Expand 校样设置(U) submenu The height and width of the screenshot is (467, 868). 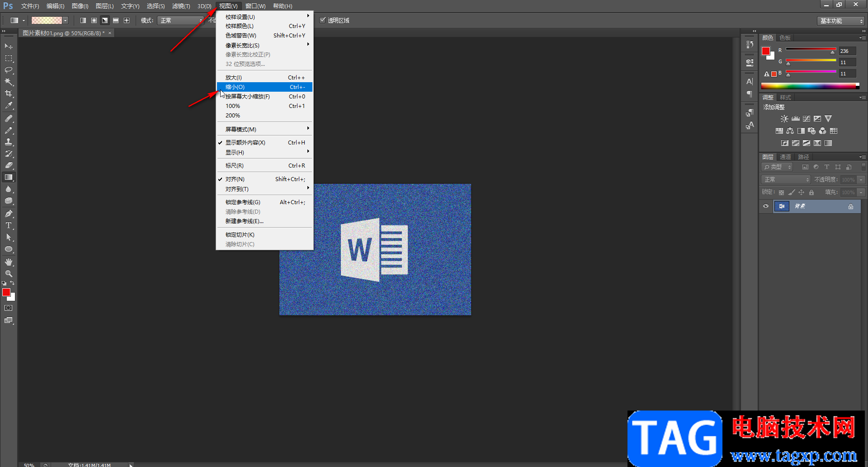point(265,17)
